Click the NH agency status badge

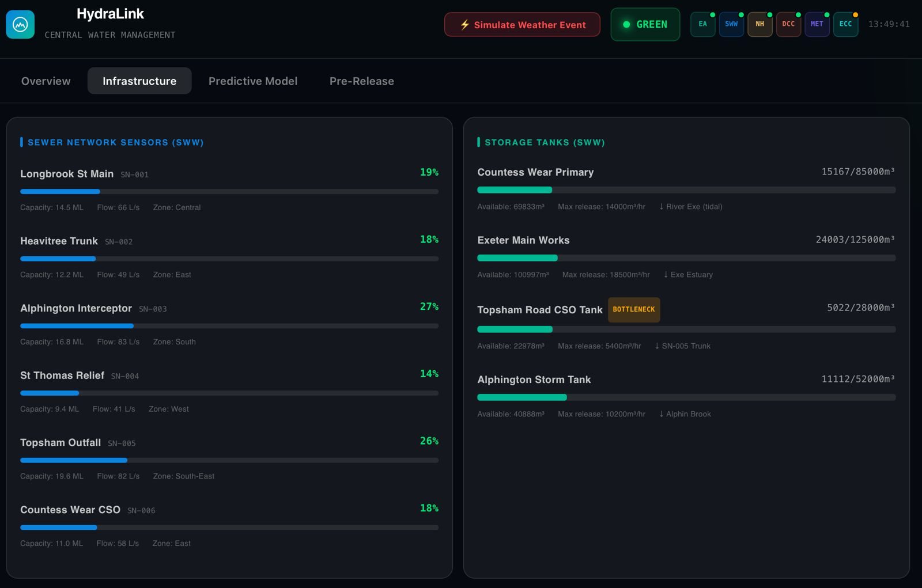[759, 24]
